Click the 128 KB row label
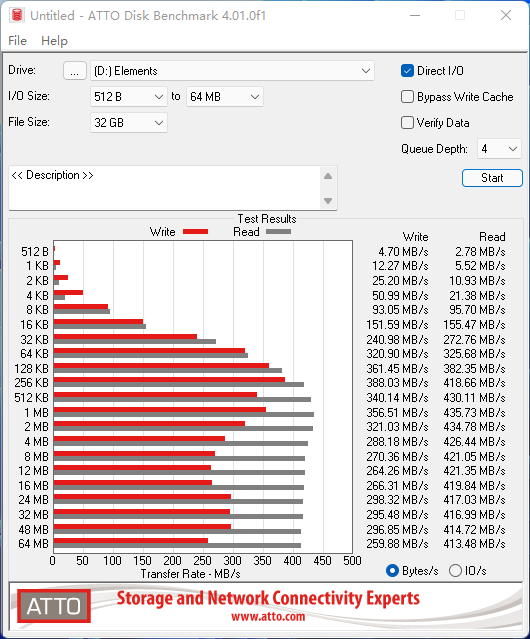This screenshot has height=639, width=530. click(x=31, y=368)
